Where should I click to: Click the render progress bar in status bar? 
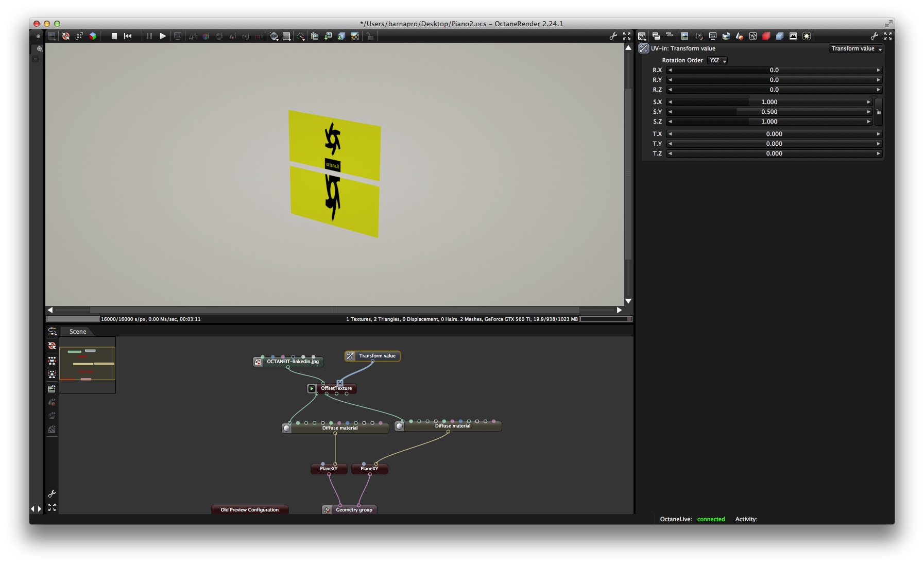[x=73, y=319]
